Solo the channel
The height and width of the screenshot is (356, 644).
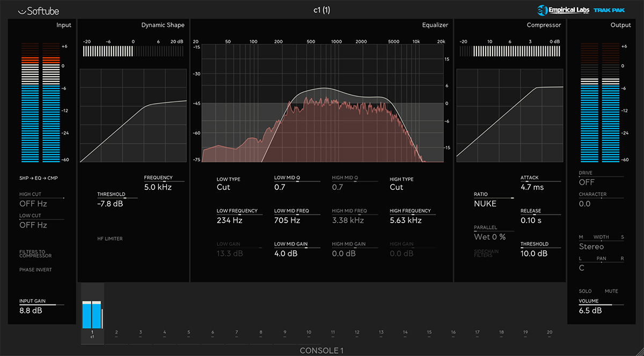tap(585, 291)
